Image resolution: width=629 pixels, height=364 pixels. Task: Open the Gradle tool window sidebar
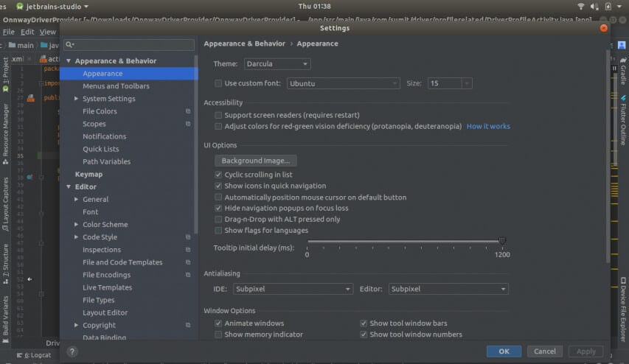[623, 71]
